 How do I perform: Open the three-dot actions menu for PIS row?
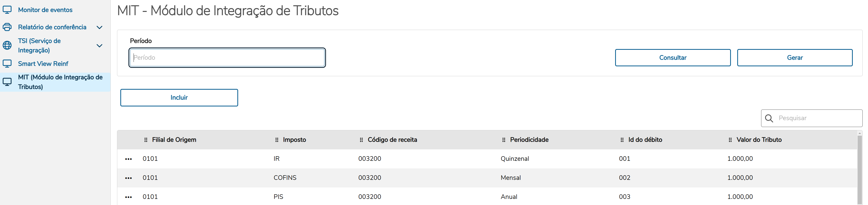[x=128, y=197]
